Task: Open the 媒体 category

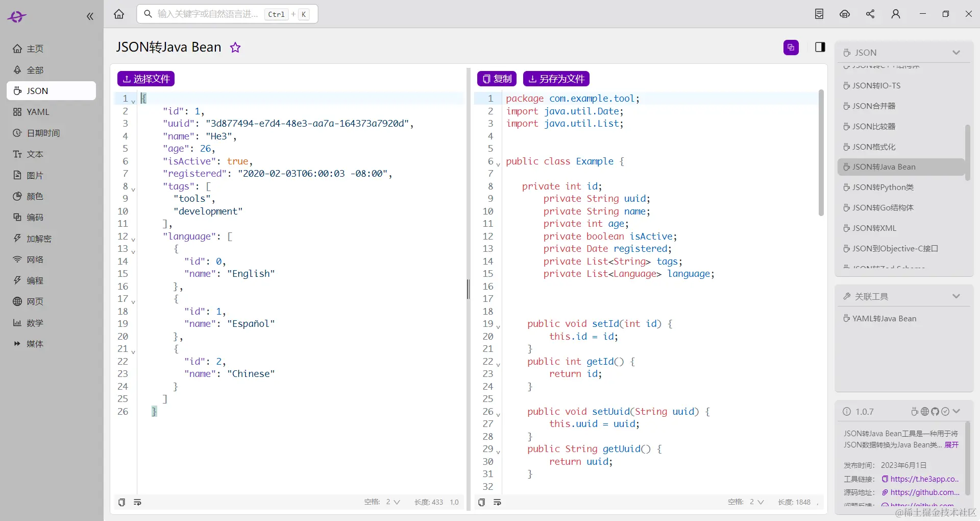Action: pos(51,344)
